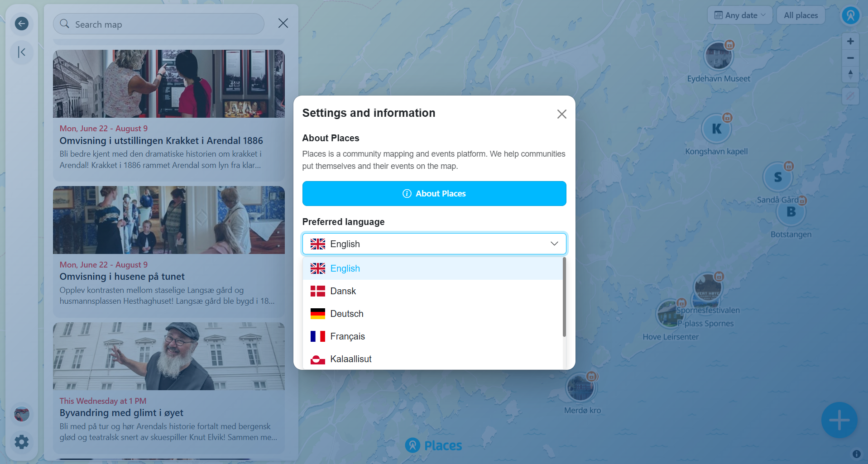Viewport: 868px width, 464px height.
Task: Open Krakket i Arendal exhibition photo
Action: (169, 84)
